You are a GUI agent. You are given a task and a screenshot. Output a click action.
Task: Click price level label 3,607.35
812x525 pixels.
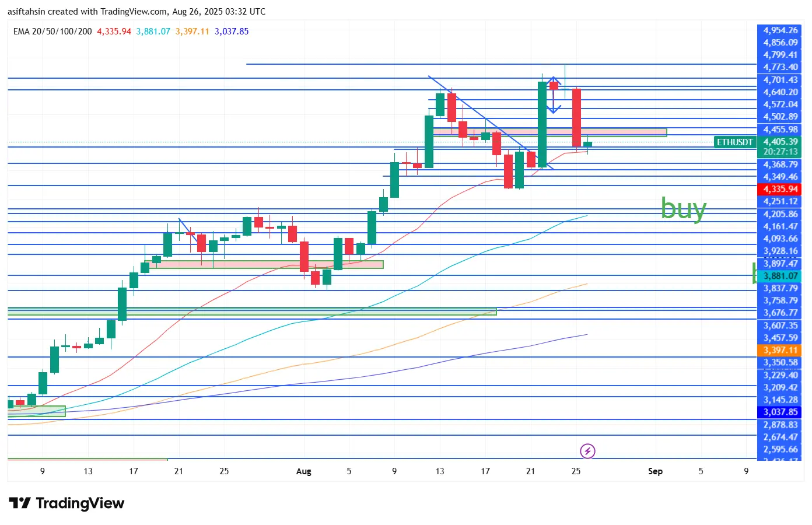click(780, 325)
